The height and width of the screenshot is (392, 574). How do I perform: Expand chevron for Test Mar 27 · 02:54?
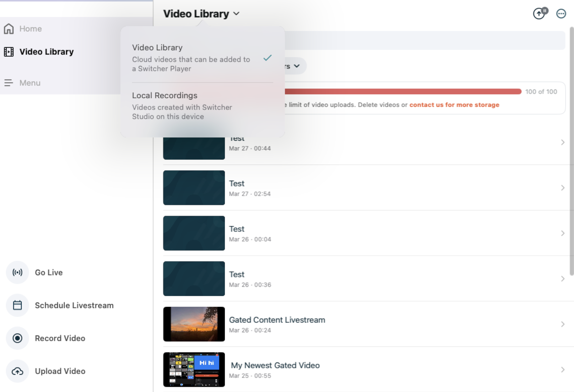563,188
